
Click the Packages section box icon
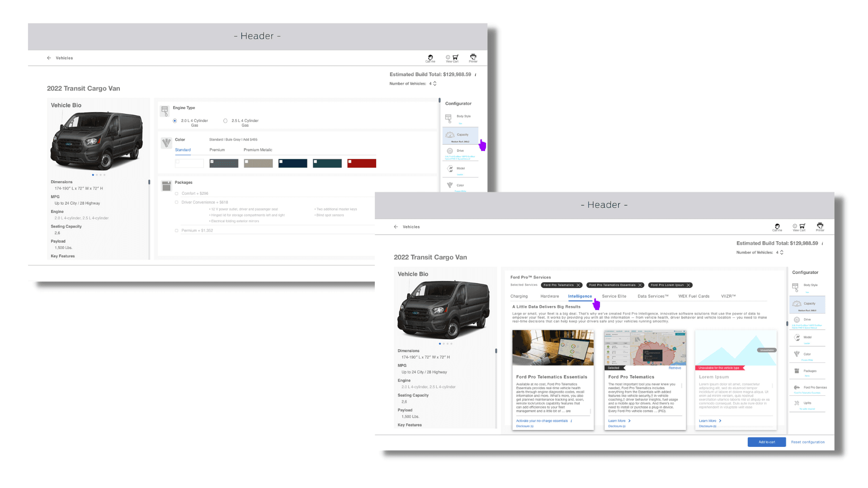[166, 186]
